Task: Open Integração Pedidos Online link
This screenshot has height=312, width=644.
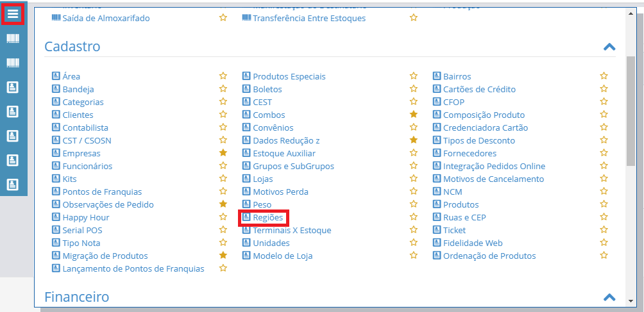Action: (494, 166)
